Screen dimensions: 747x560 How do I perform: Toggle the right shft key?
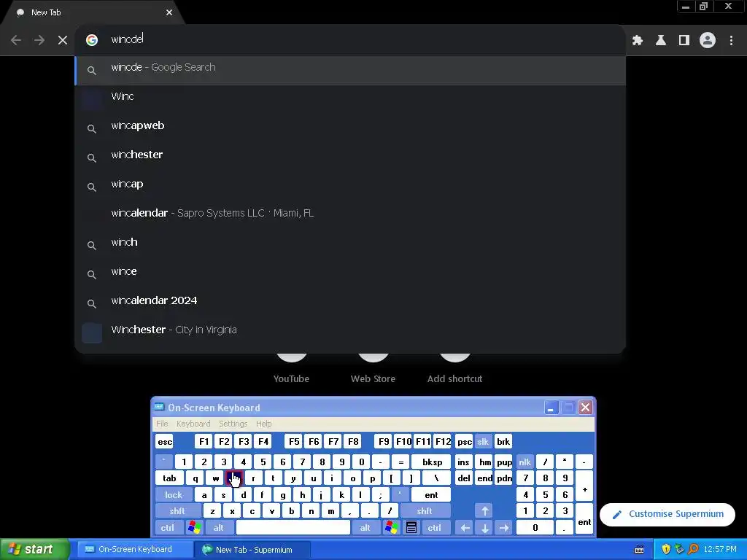[x=425, y=511]
